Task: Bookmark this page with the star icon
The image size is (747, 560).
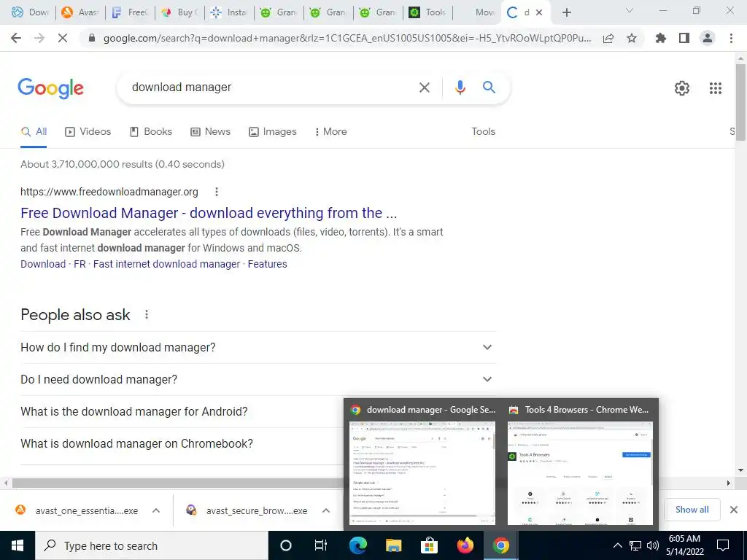Action: [x=632, y=38]
